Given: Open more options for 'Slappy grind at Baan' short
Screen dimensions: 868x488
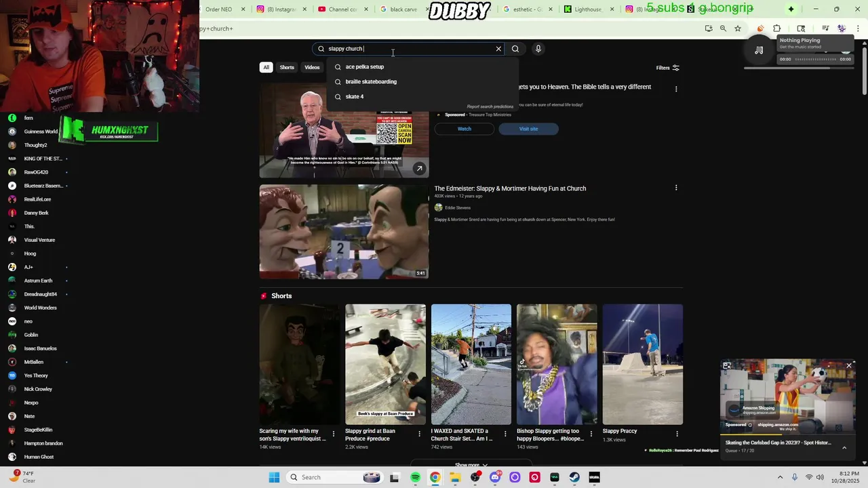Looking at the screenshot, I should pyautogui.click(x=419, y=434).
